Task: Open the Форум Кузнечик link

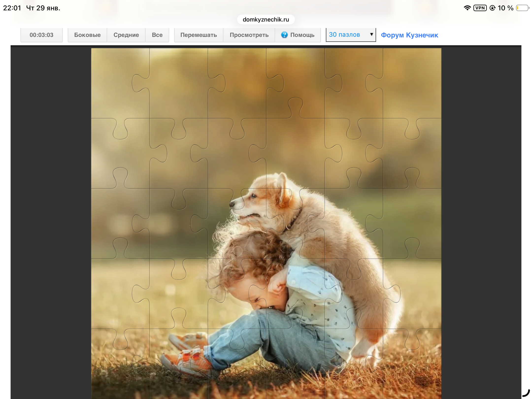Action: tap(409, 35)
